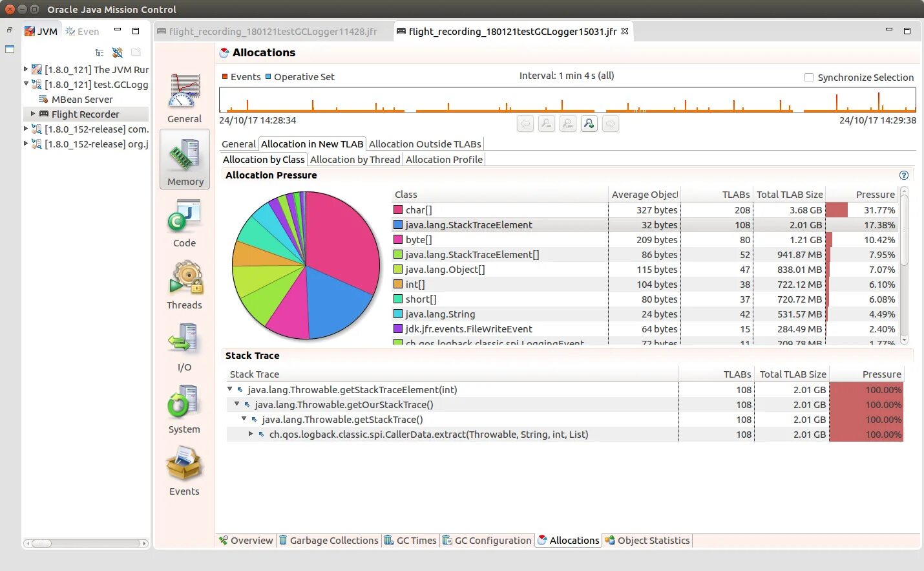The height and width of the screenshot is (571, 924).
Task: Sort class table by TLABs column
Action: [717, 194]
